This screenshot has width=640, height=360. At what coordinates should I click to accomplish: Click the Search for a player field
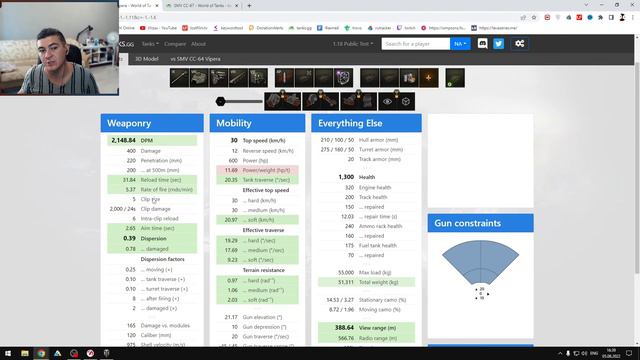(x=416, y=44)
